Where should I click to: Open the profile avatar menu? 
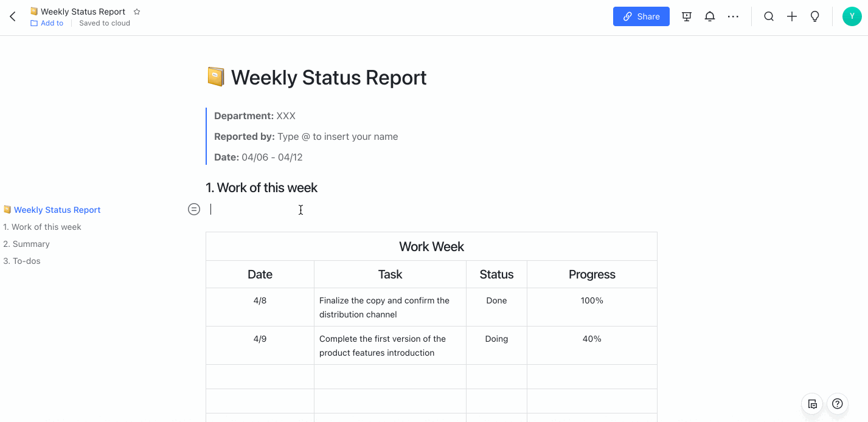pyautogui.click(x=851, y=16)
